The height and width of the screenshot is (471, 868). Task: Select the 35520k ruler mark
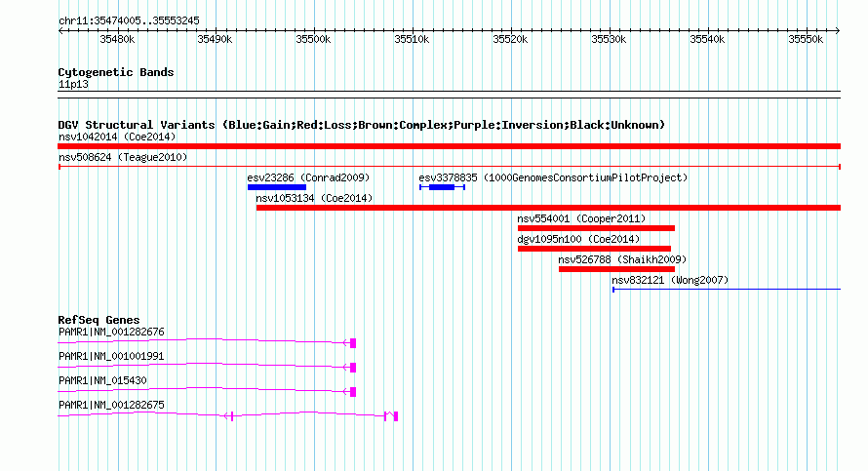[510, 39]
